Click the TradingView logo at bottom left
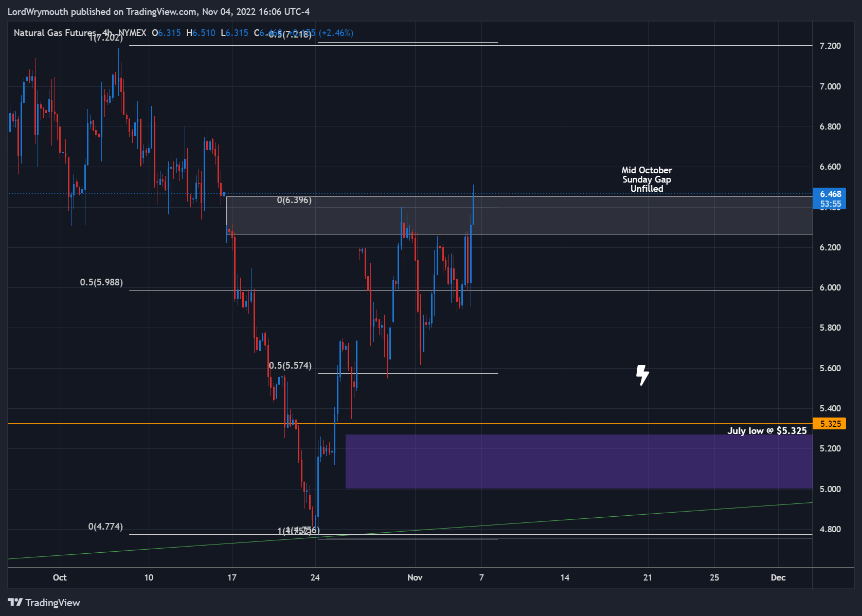This screenshot has height=616, width=862. 44,603
